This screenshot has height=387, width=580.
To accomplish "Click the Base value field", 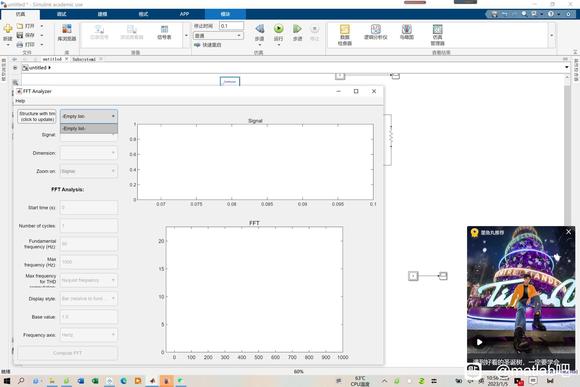I will point(89,317).
